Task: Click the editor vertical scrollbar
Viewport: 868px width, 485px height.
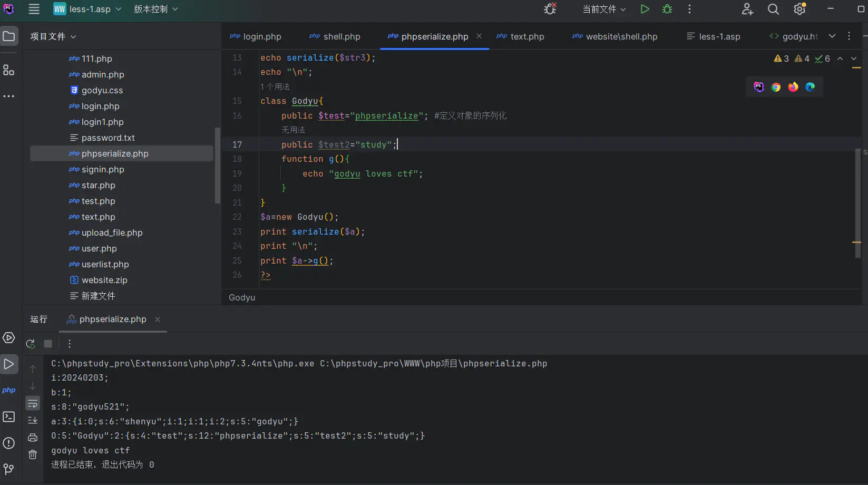Action: click(x=857, y=202)
